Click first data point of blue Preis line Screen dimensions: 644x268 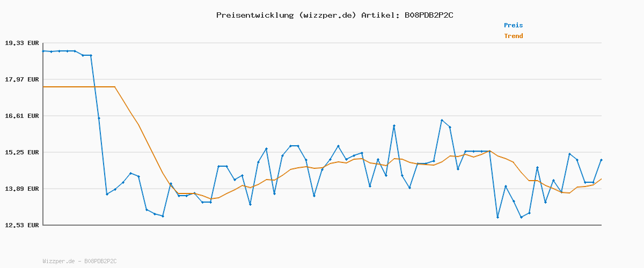coord(43,51)
